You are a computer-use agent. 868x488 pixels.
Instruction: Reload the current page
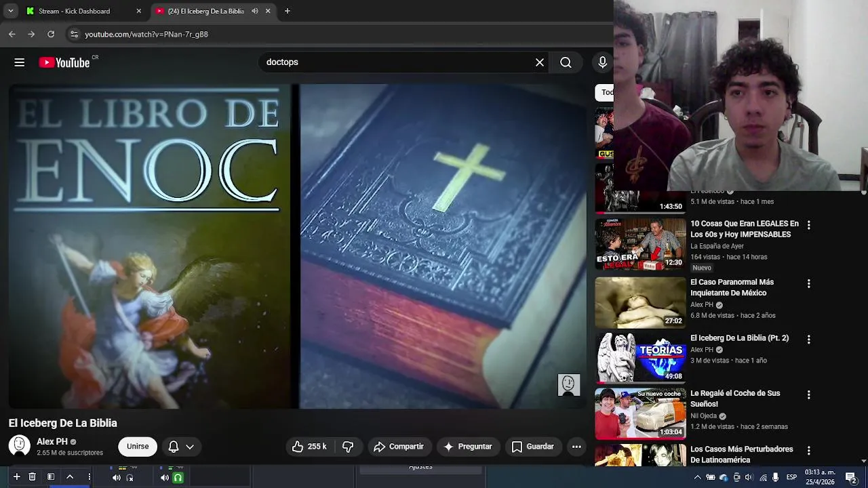[51, 34]
